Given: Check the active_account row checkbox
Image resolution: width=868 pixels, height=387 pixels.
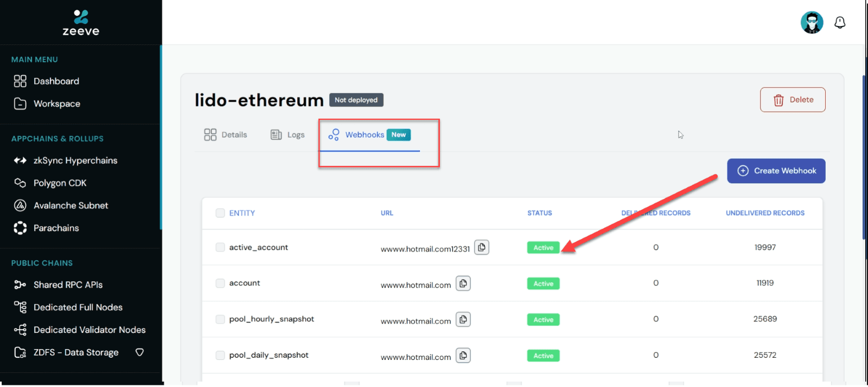Looking at the screenshot, I should pos(220,247).
